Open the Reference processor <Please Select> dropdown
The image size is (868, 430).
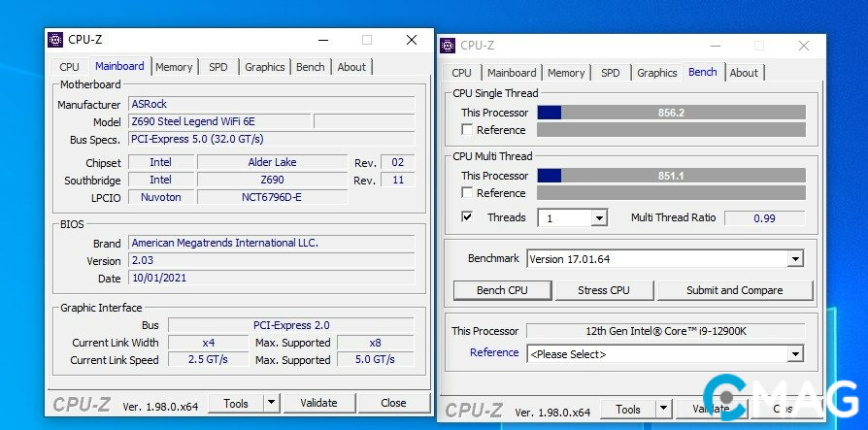pos(795,354)
